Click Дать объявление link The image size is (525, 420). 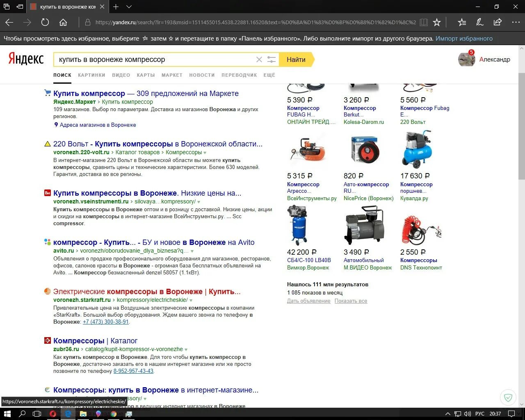pyautogui.click(x=308, y=301)
